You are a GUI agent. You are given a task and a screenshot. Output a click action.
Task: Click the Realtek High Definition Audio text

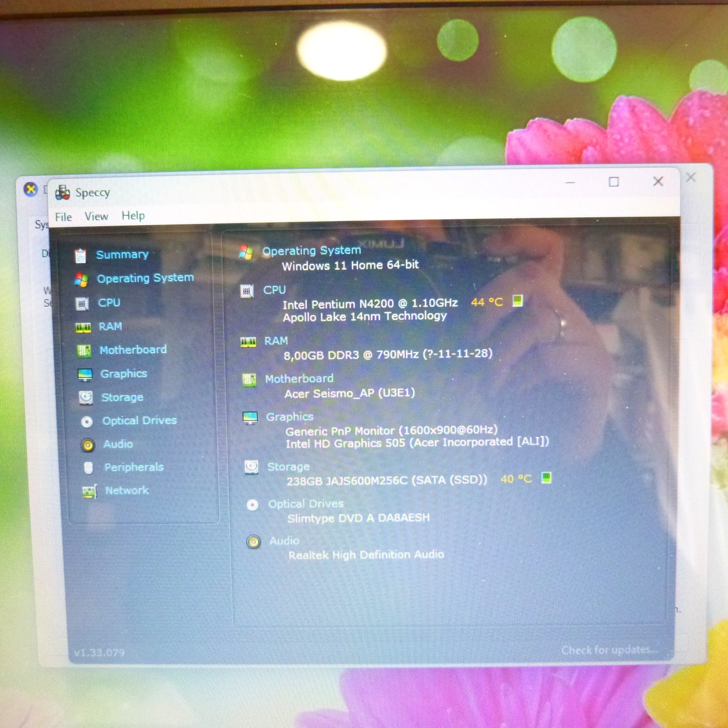point(366,555)
